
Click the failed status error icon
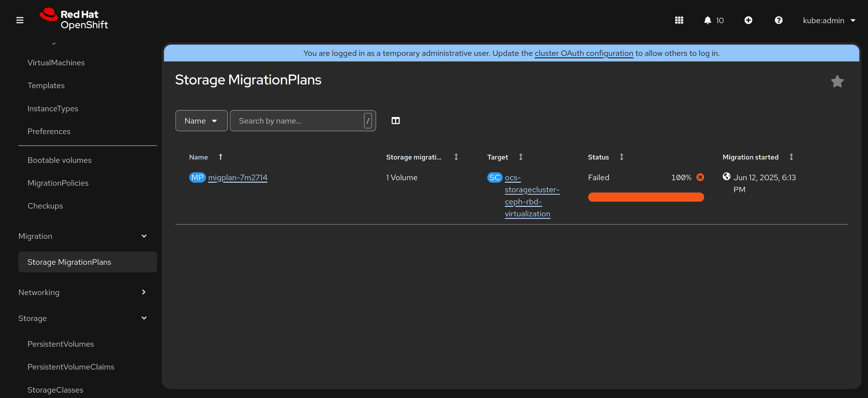tap(700, 177)
